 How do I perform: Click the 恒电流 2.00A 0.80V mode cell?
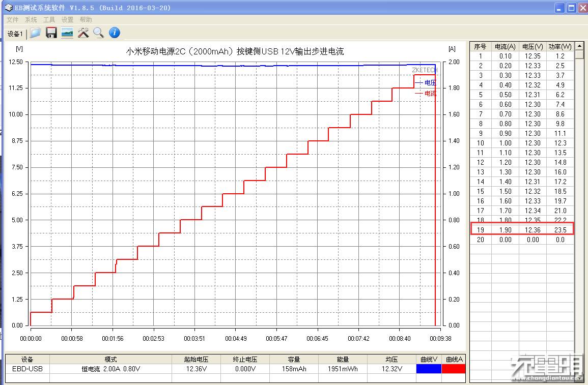pos(110,369)
